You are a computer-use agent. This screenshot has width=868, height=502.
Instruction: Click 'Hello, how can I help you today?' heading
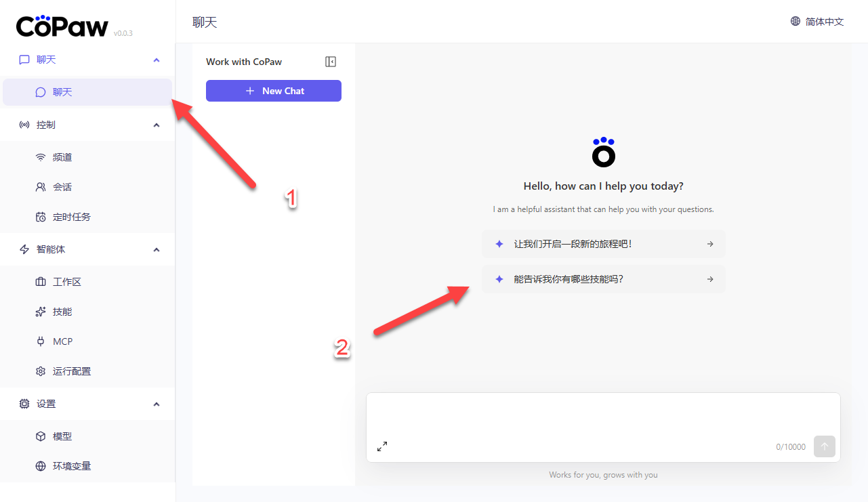[604, 186]
